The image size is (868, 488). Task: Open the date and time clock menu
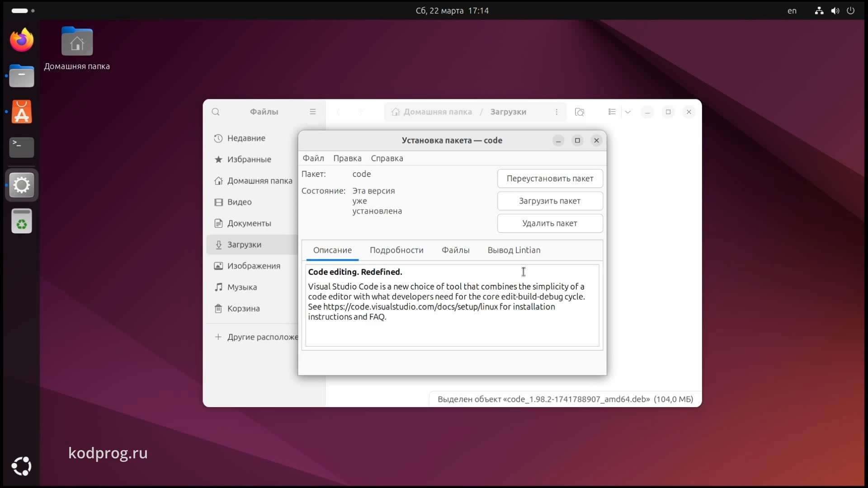point(452,10)
